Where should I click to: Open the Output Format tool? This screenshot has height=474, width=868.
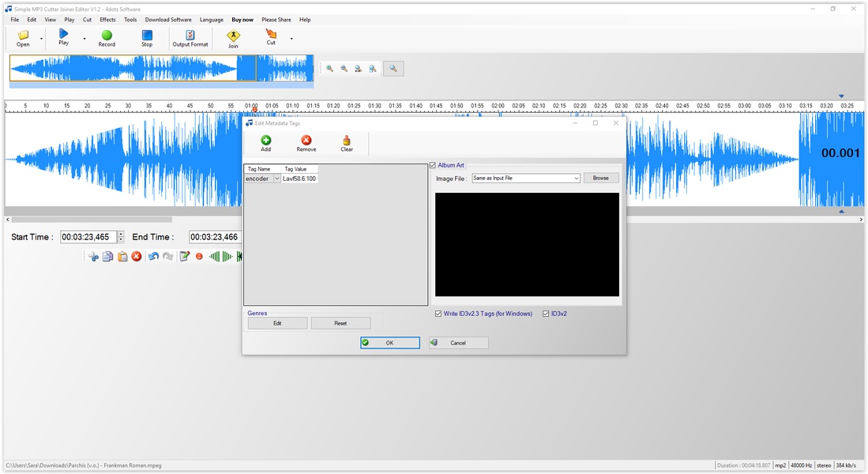[190, 36]
